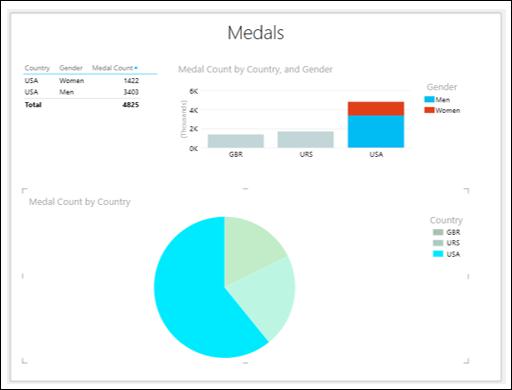Click the Total row value 4825
The height and width of the screenshot is (390, 512).
click(131, 105)
